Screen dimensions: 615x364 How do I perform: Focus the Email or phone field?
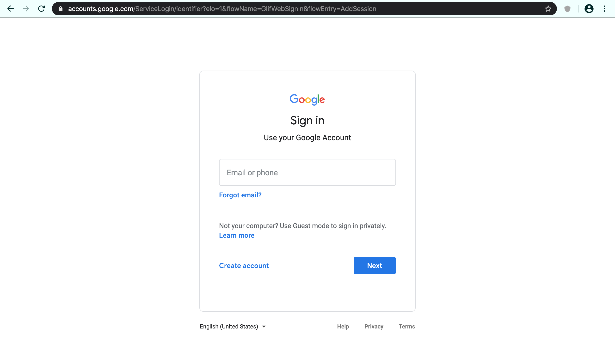pos(307,172)
